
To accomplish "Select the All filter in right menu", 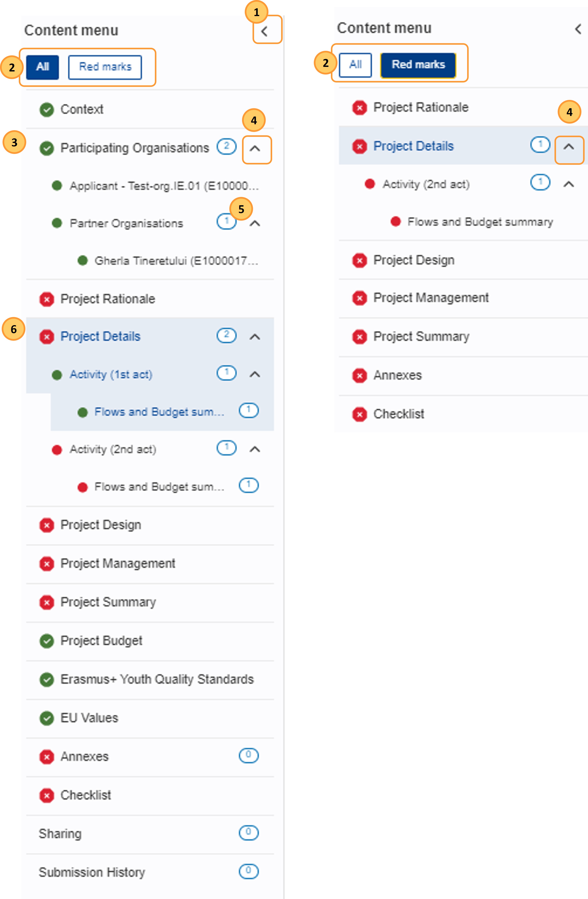I will click(355, 65).
